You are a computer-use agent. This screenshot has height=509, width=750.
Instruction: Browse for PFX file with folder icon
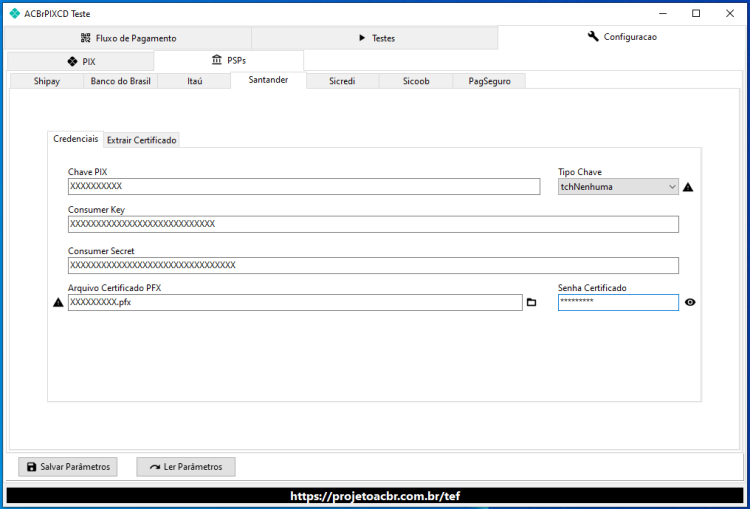point(531,302)
